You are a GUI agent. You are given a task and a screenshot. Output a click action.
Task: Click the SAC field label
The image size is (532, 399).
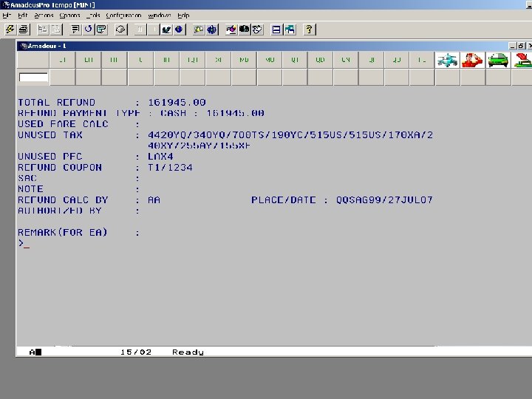[27, 178]
